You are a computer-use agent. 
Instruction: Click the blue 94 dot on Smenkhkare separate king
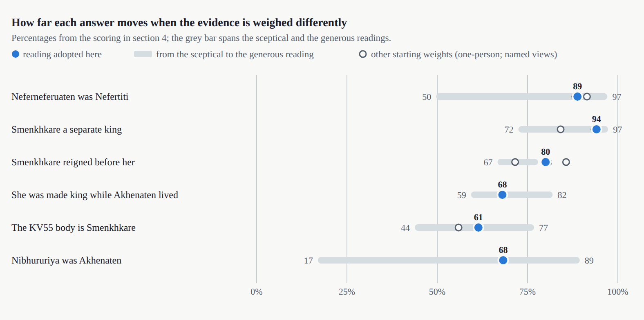pos(596,129)
